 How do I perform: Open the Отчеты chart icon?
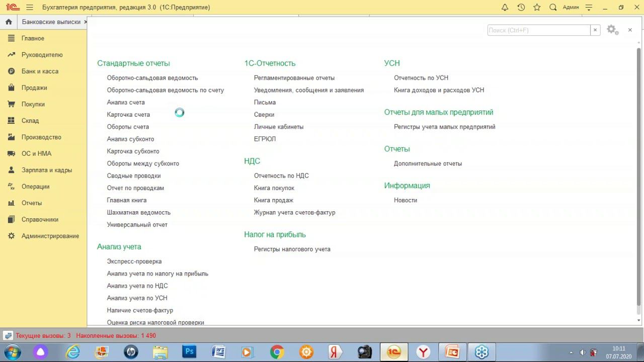coord(11,203)
